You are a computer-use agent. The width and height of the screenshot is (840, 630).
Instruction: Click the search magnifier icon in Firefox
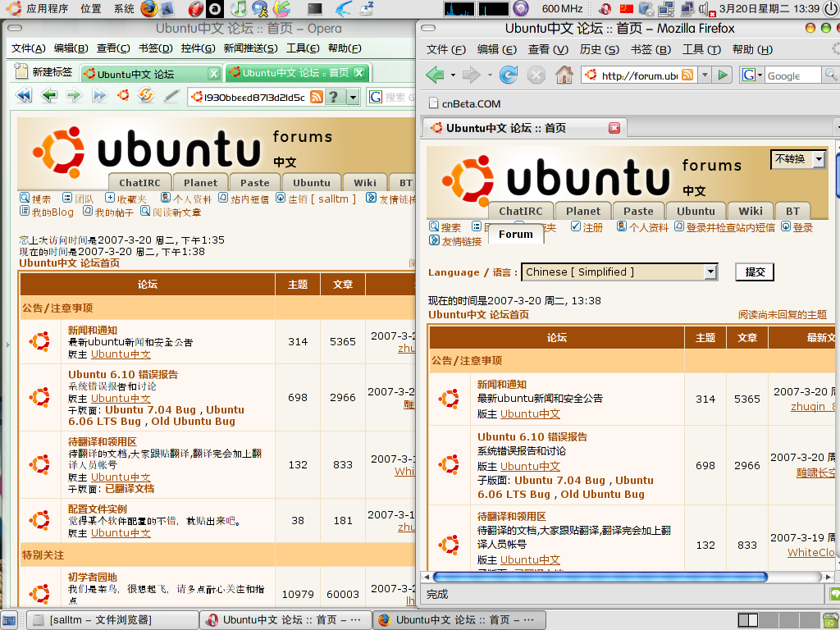pos(830,75)
